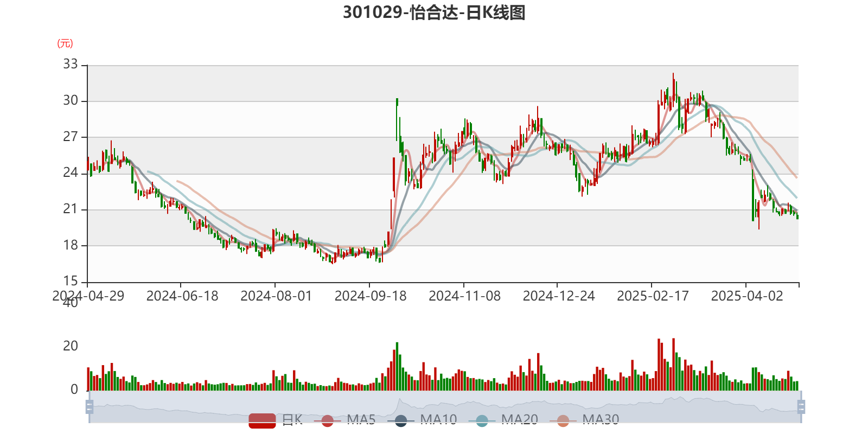Screen dimensions: 868x434
Task: Click the 2024-09-18 date label
Action: pos(371,296)
